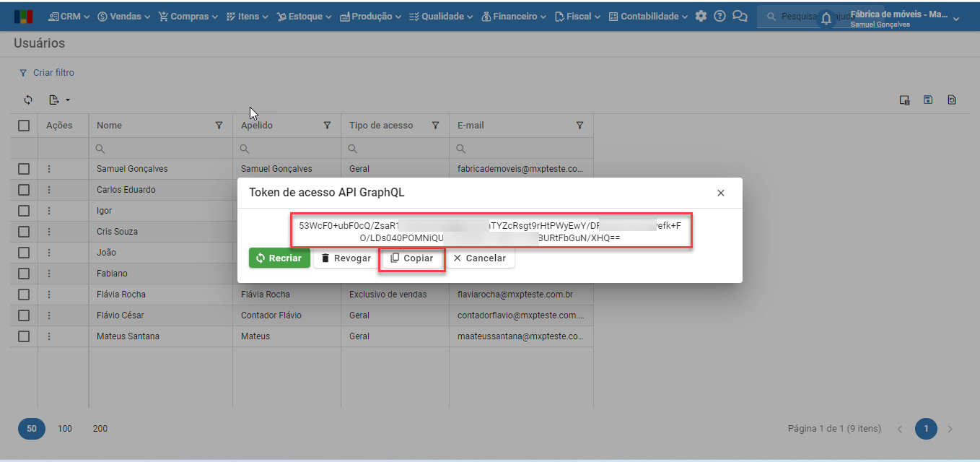
Task: Click Criar filtro link
Action: [47, 73]
